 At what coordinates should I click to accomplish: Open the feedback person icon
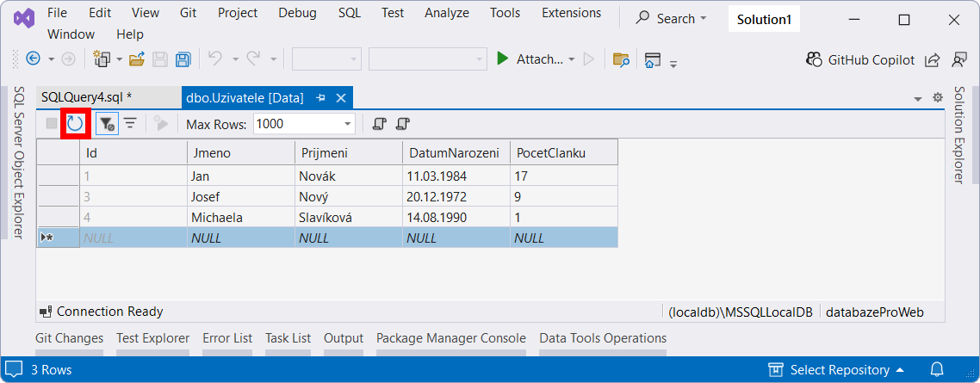point(958,59)
